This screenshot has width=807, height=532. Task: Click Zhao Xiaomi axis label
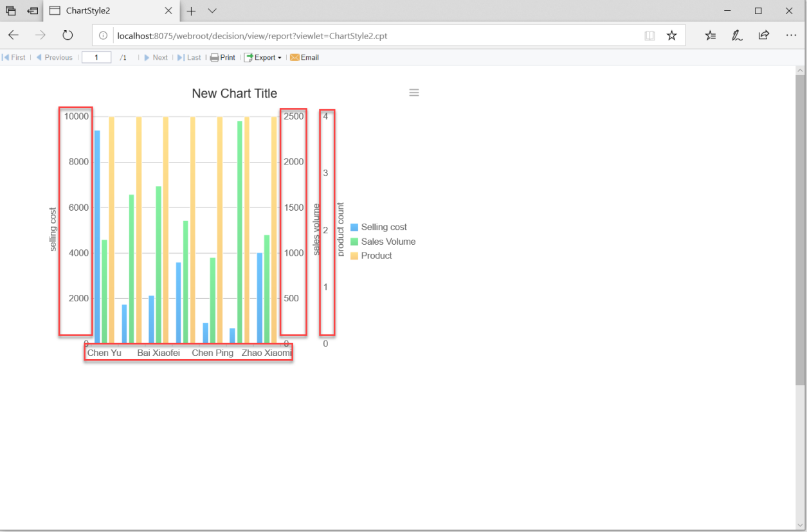(x=266, y=353)
